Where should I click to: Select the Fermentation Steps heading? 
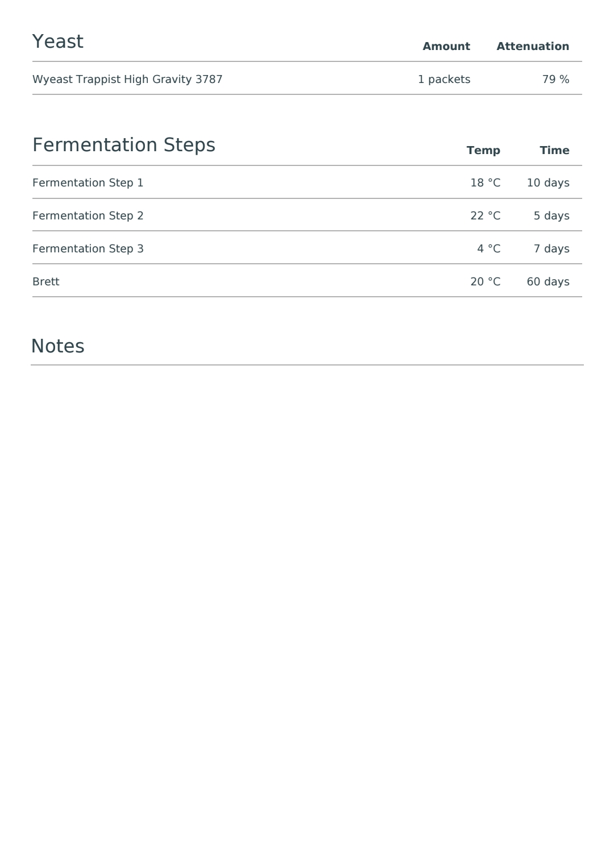(124, 146)
